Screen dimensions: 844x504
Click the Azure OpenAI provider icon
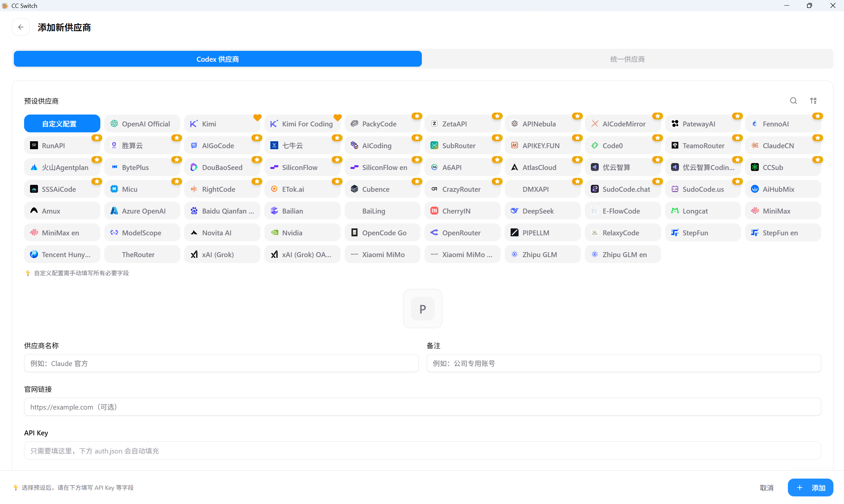point(114,211)
